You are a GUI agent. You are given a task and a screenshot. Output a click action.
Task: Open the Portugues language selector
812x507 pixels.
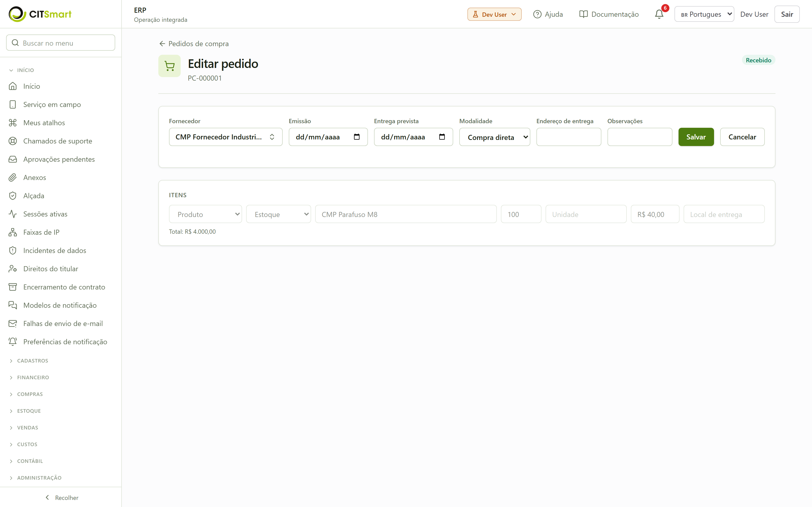point(704,14)
